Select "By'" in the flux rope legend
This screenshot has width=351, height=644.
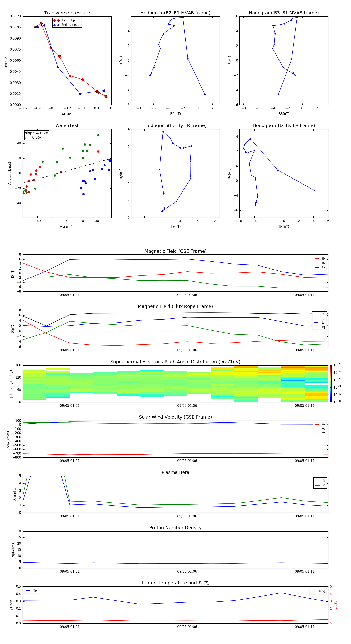click(x=320, y=318)
